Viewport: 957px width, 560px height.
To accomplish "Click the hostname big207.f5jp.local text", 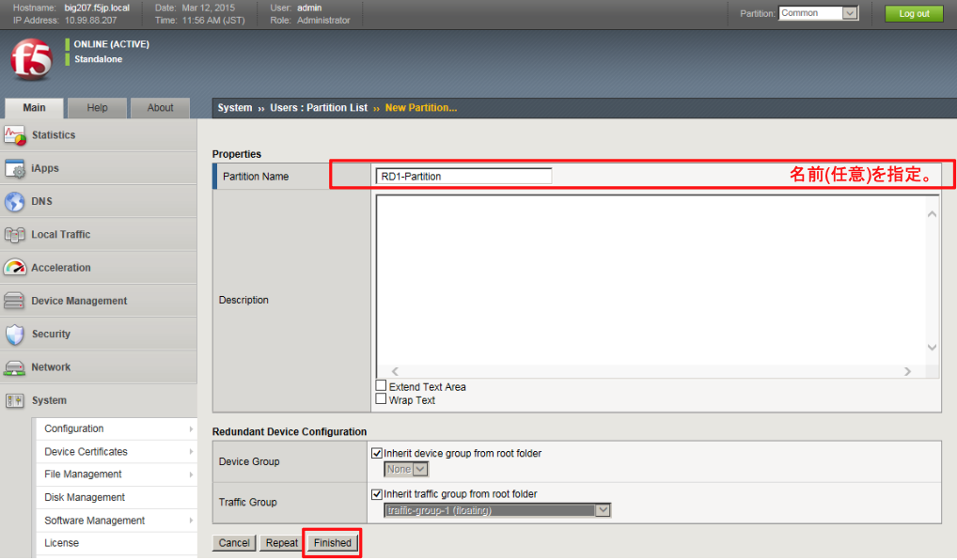I will click(97, 8).
